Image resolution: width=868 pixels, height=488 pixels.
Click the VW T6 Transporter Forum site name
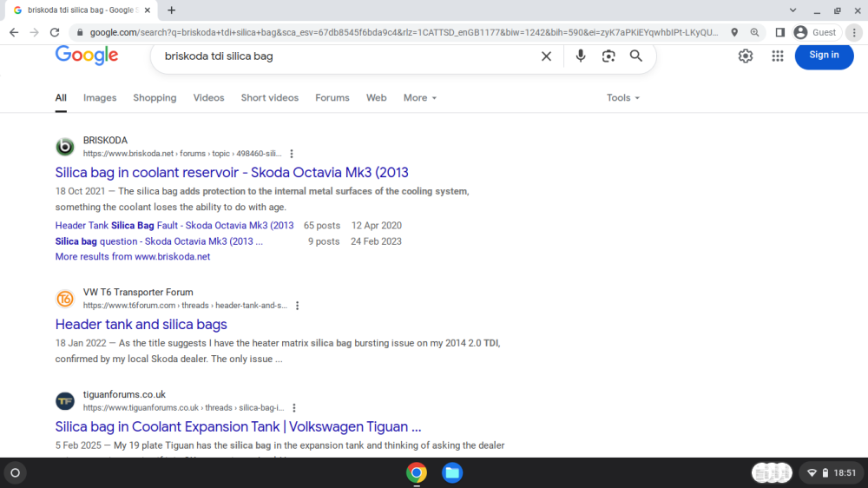coord(138,293)
